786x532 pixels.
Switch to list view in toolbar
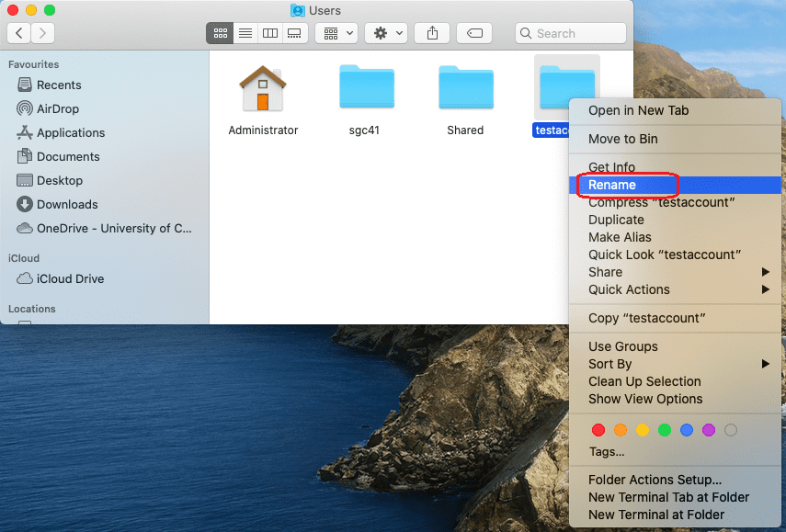(x=245, y=33)
